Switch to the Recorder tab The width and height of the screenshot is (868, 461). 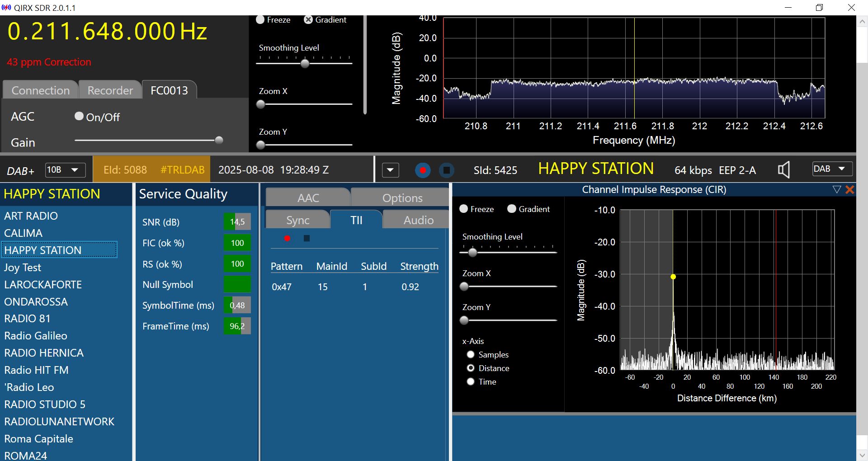110,90
